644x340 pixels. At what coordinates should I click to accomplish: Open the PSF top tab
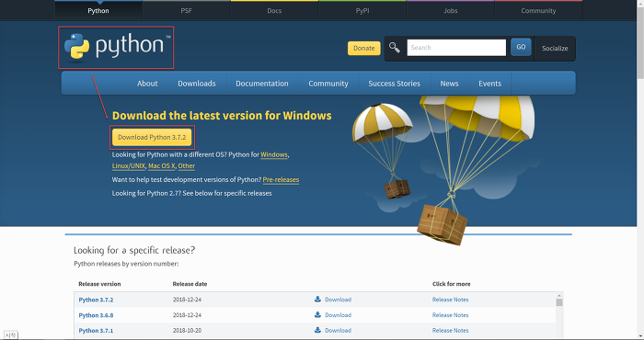point(186,11)
